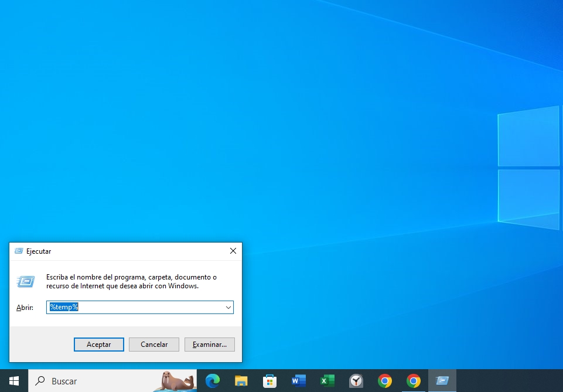Screen dimensions: 563x392
Task: Open Microsoft Store from taskbar
Action: (269, 381)
